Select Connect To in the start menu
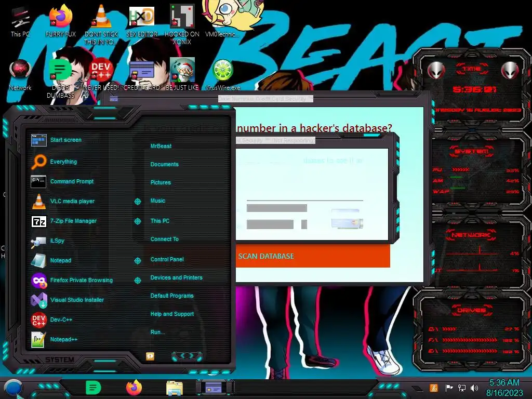This screenshot has height=399, width=532. pyautogui.click(x=164, y=239)
